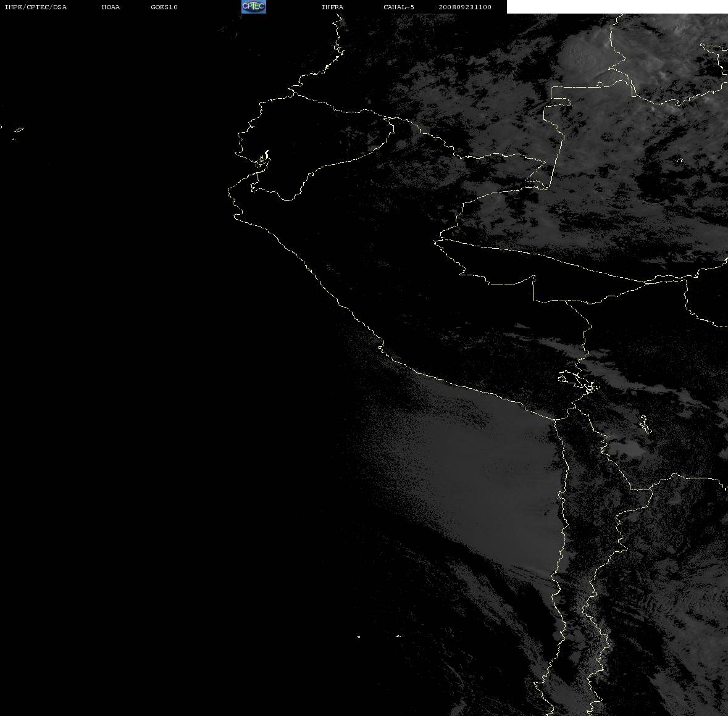Click the second small island dot in south Pacific
The width and height of the screenshot is (728, 716).
399,636
